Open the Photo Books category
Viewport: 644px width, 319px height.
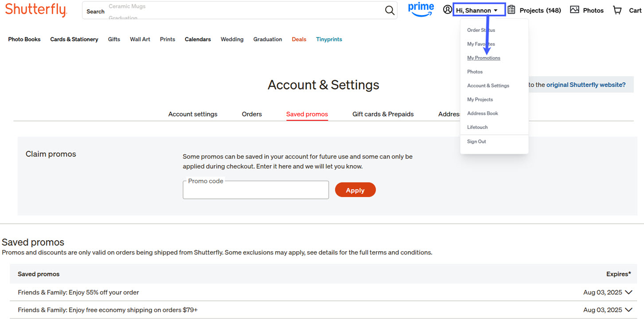(24, 39)
